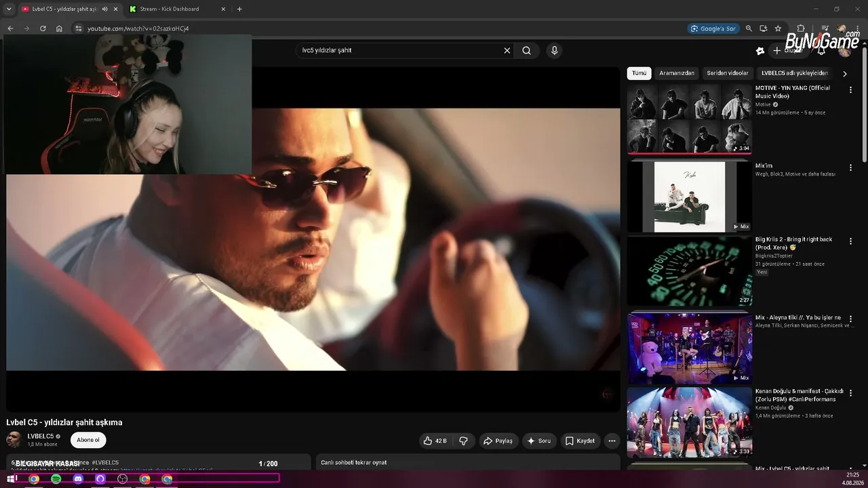Open the Aleyna Tilki mix thumbnail

[x=690, y=348]
